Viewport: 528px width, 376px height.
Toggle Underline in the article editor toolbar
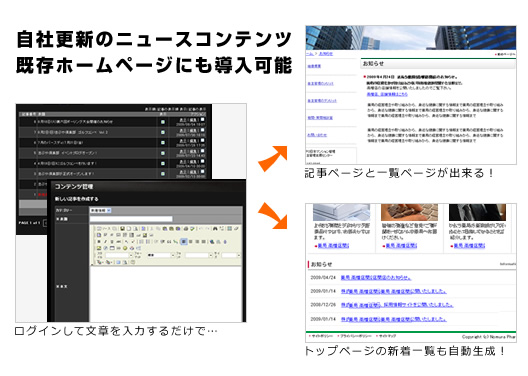[112, 242]
